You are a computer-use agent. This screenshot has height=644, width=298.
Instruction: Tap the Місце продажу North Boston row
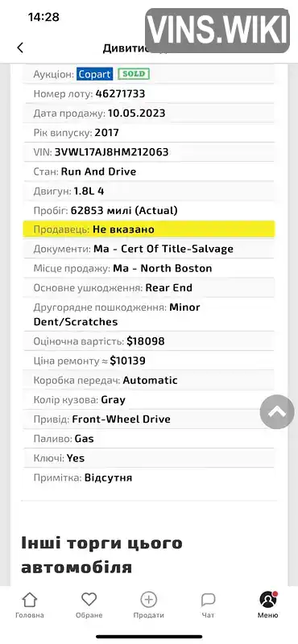(x=149, y=268)
